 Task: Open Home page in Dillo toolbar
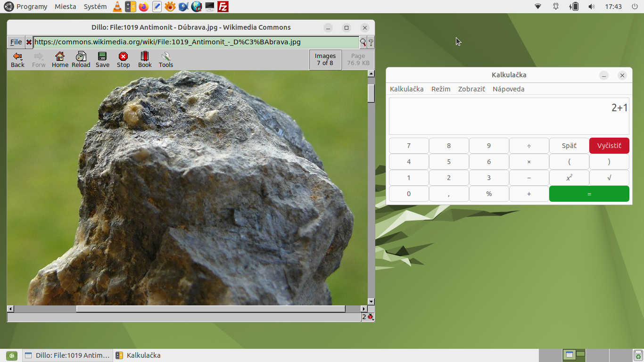(60, 60)
